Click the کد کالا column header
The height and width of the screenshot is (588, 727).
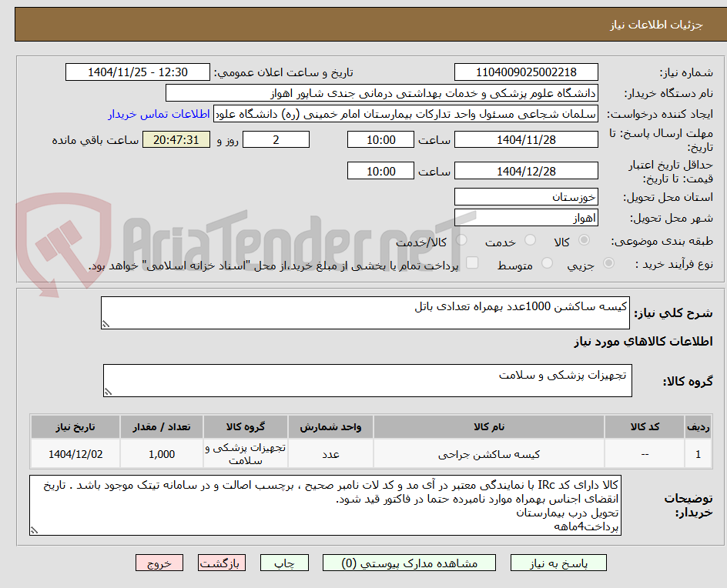pyautogui.click(x=645, y=426)
